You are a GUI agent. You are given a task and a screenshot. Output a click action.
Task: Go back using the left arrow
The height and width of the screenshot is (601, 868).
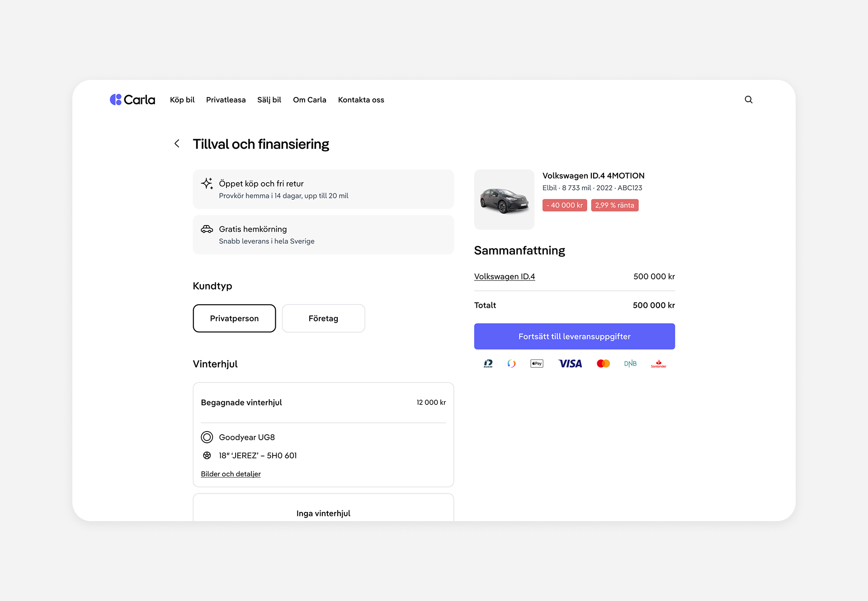point(177,144)
